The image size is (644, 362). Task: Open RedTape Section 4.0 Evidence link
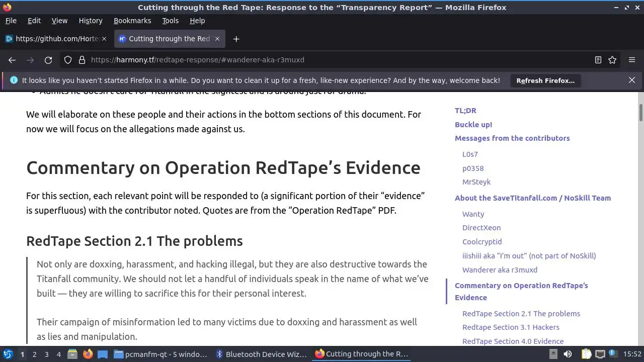click(513, 341)
